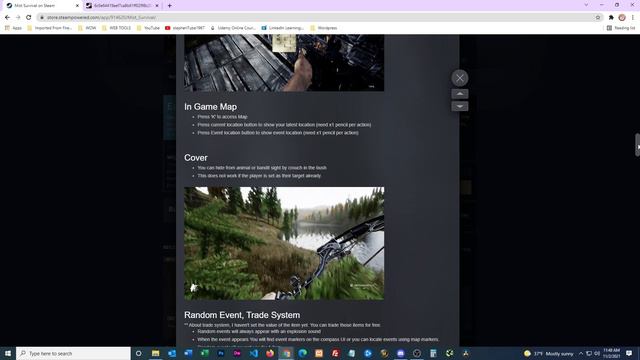Switch to the Mist Survival on Steam tab
640x360 pixels.
tap(41, 6)
